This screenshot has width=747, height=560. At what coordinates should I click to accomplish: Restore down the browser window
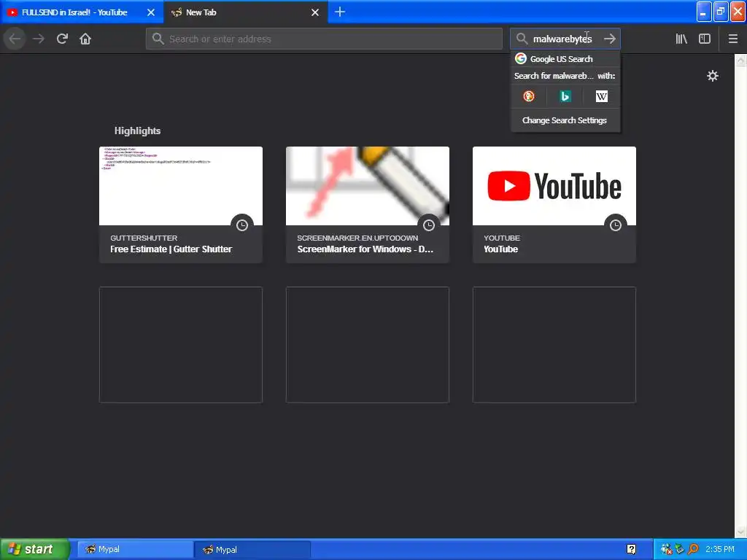[720, 12]
